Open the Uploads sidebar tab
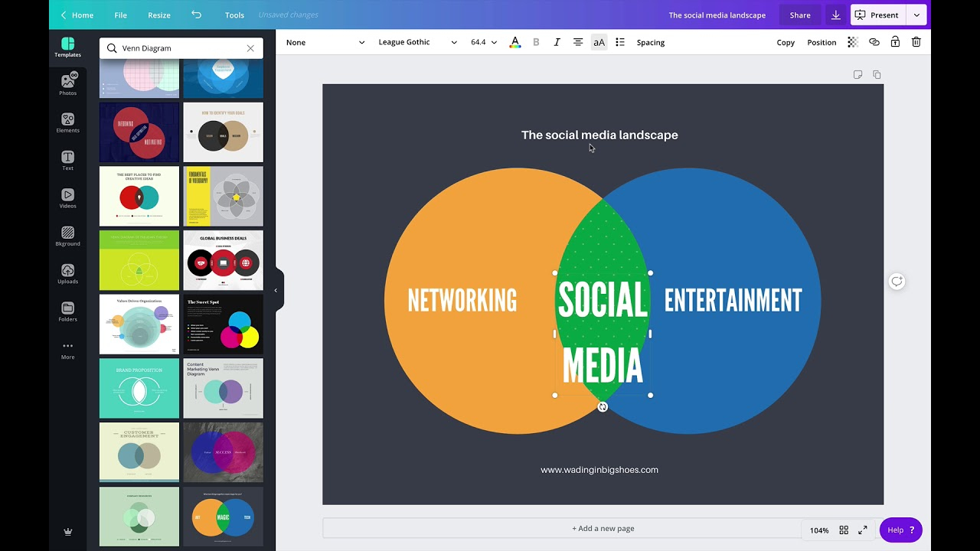The image size is (980, 551). 67,272
